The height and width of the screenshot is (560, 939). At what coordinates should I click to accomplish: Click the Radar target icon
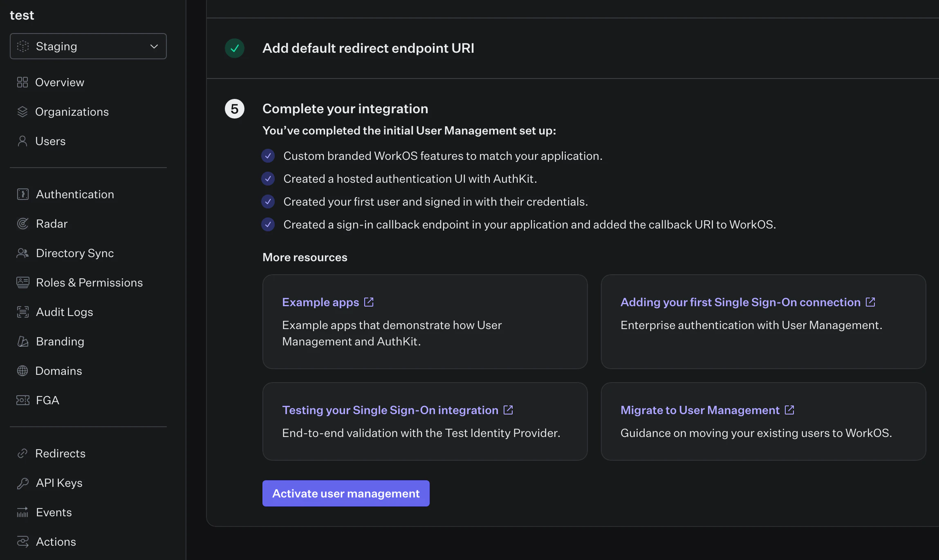coord(23,224)
